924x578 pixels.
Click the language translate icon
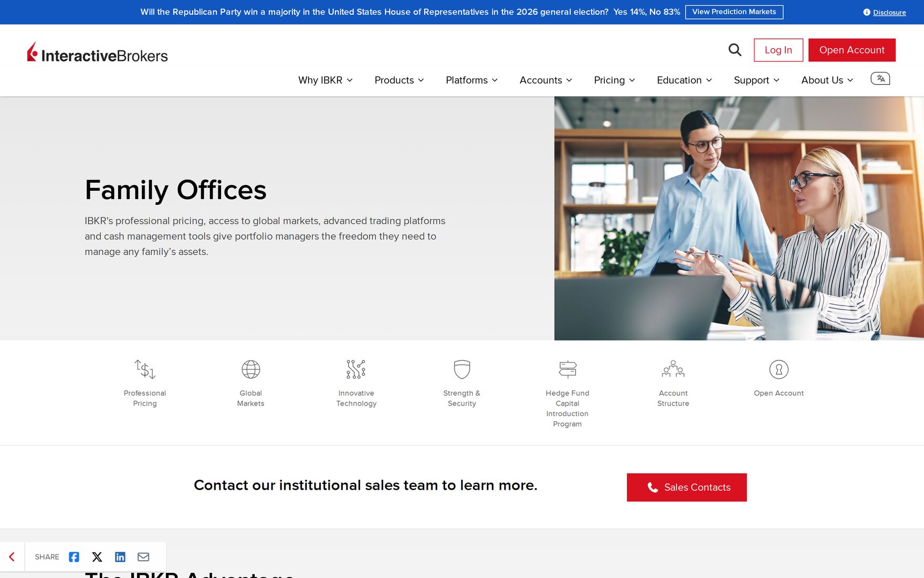click(x=880, y=79)
